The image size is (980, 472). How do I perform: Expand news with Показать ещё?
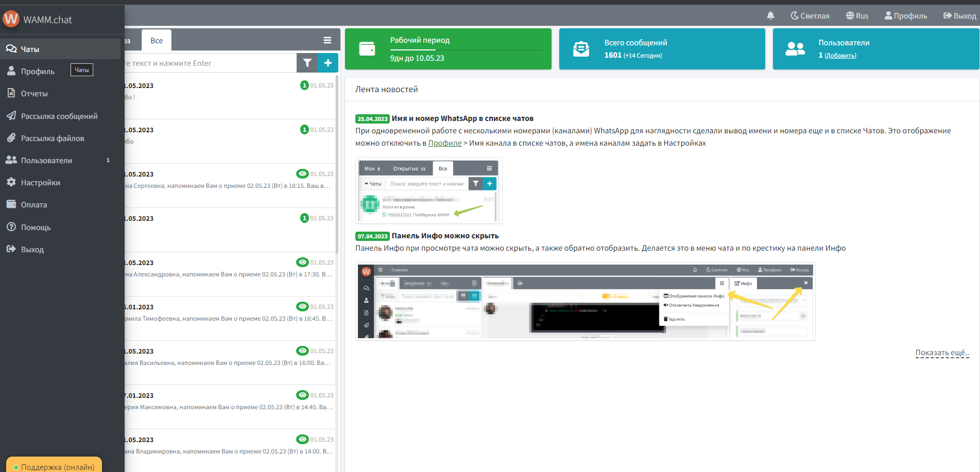[942, 353]
